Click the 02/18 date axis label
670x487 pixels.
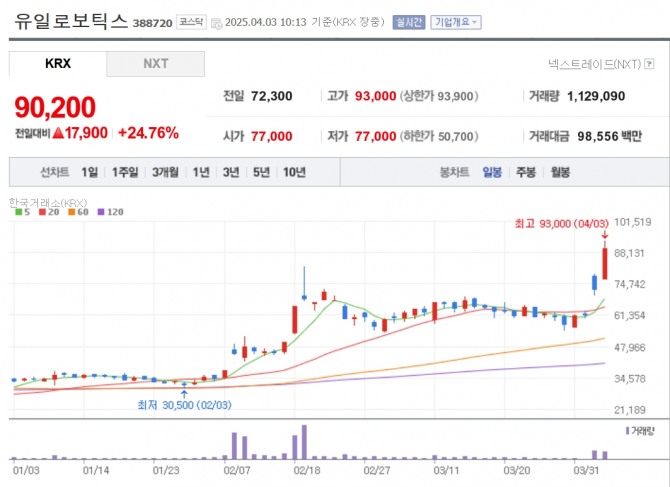point(307,470)
